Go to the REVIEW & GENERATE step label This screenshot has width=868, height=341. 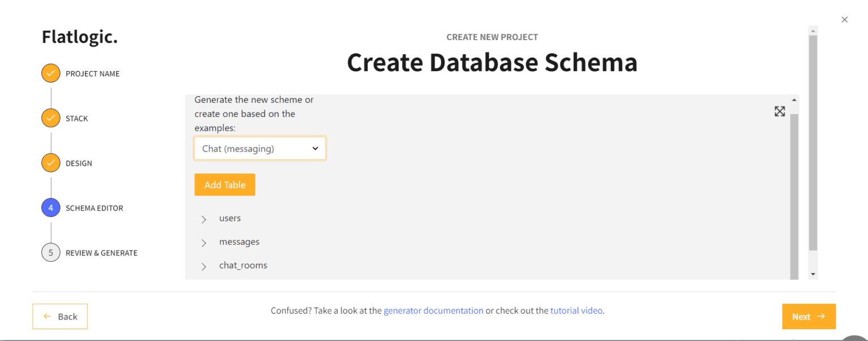tap(101, 253)
